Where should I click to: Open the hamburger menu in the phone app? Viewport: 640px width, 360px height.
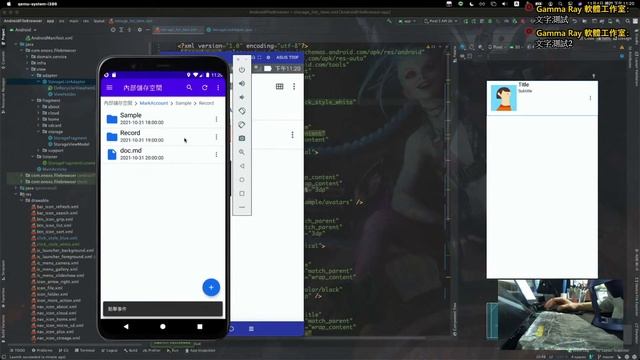pos(109,87)
